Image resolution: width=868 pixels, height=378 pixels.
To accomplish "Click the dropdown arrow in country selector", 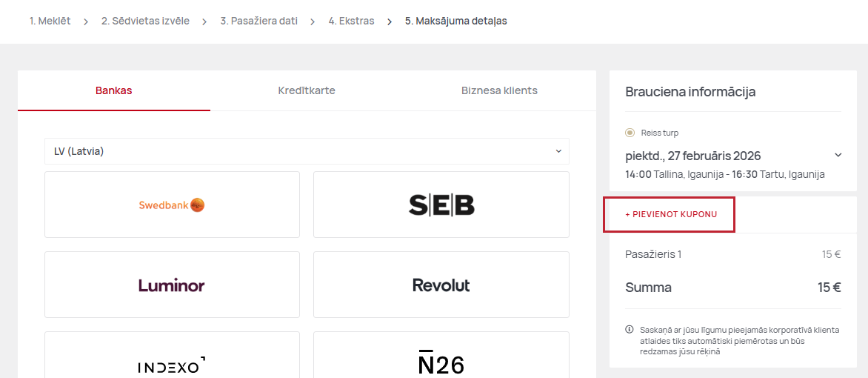I will pos(558,151).
